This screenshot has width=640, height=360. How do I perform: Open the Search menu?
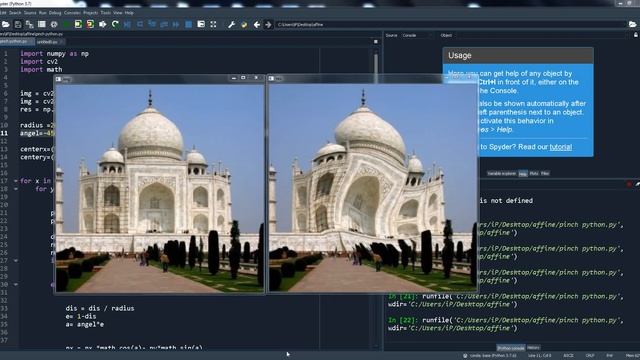(x=15, y=13)
